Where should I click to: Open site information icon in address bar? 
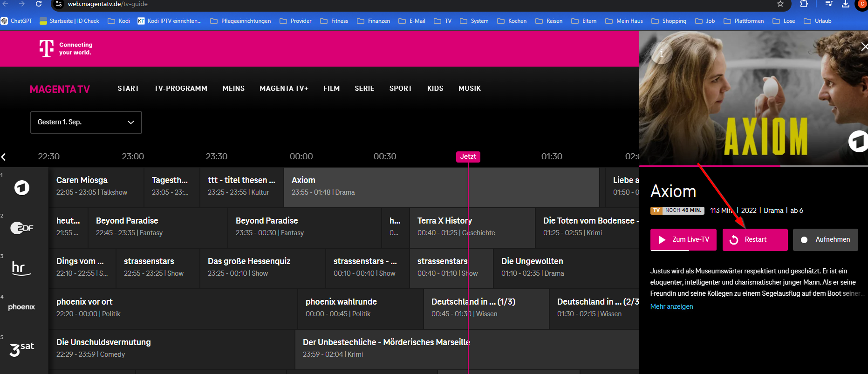point(59,4)
